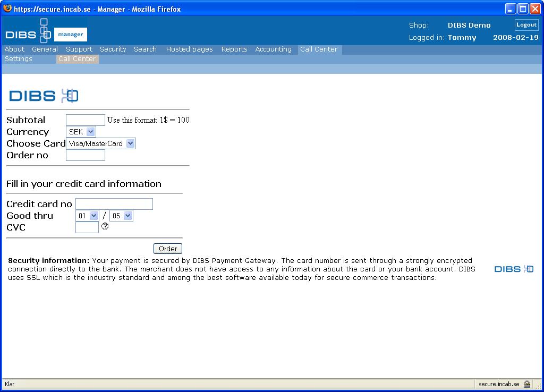Viewport: 544px width, 392px height.
Task: Click the date '2008-02-19'
Action: pyautogui.click(x=515, y=38)
